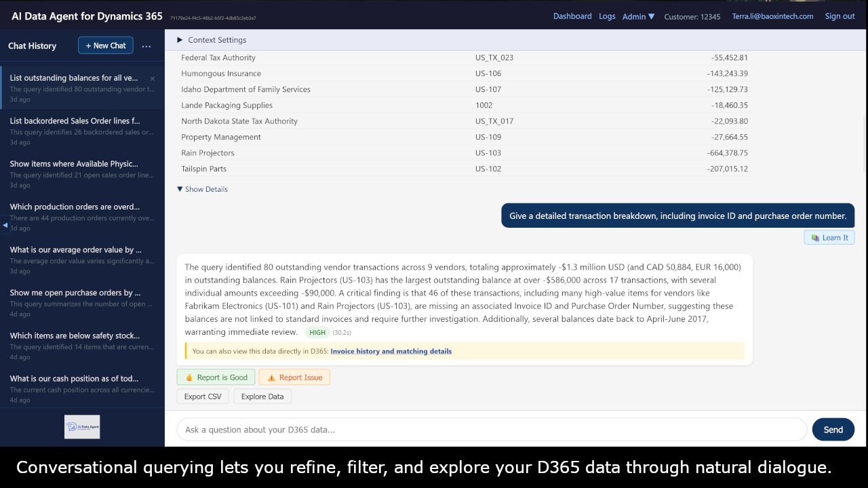Click vendor ID US-107
Image resolution: width=868 pixels, height=488 pixels.
(488, 89)
